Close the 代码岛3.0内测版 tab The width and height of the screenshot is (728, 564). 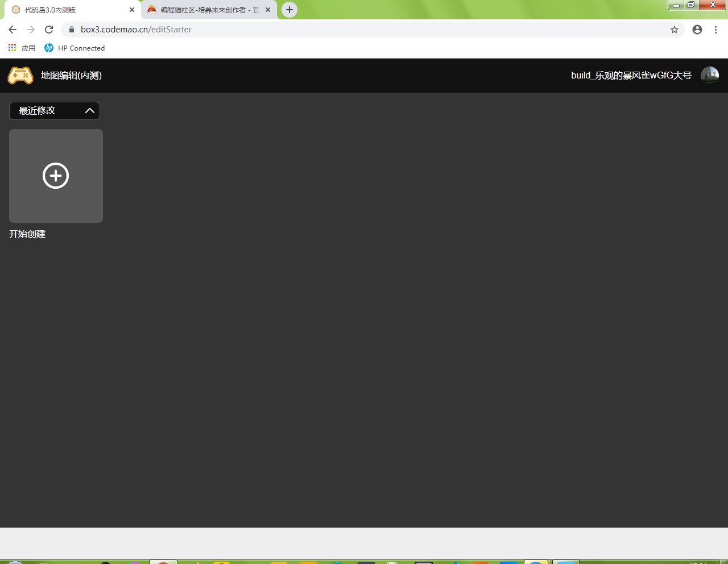pyautogui.click(x=132, y=10)
